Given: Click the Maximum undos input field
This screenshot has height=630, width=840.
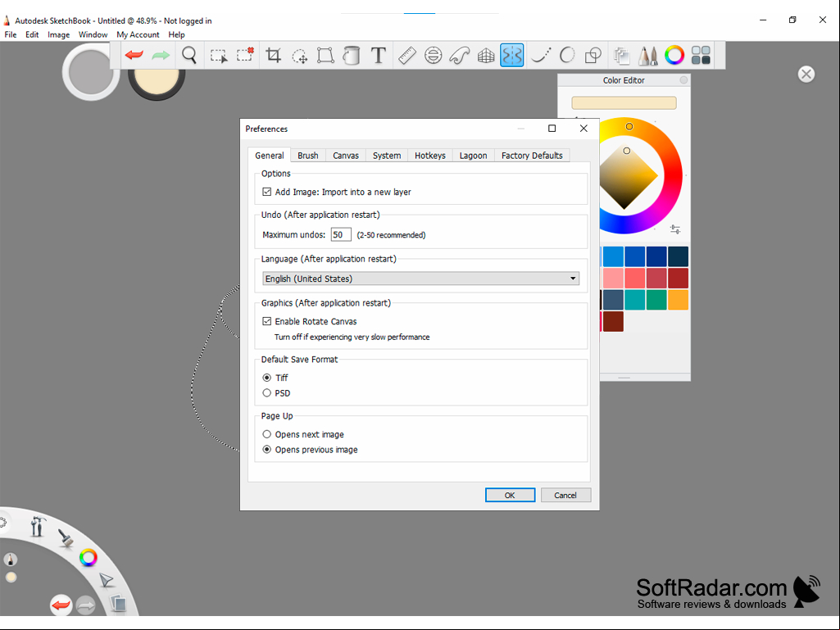Looking at the screenshot, I should [x=341, y=234].
